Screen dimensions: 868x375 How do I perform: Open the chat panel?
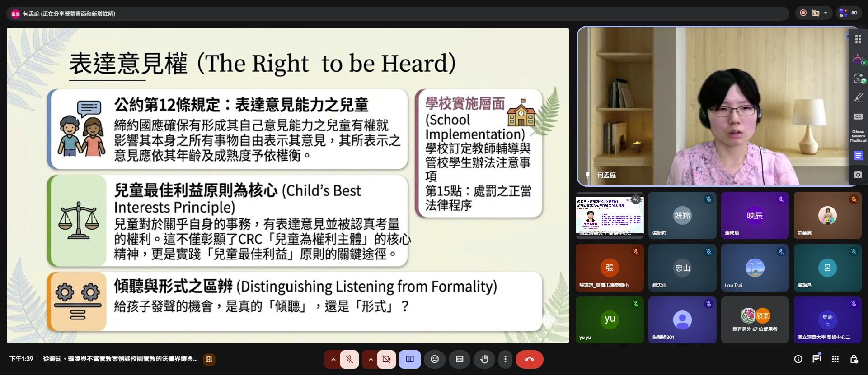point(816,359)
